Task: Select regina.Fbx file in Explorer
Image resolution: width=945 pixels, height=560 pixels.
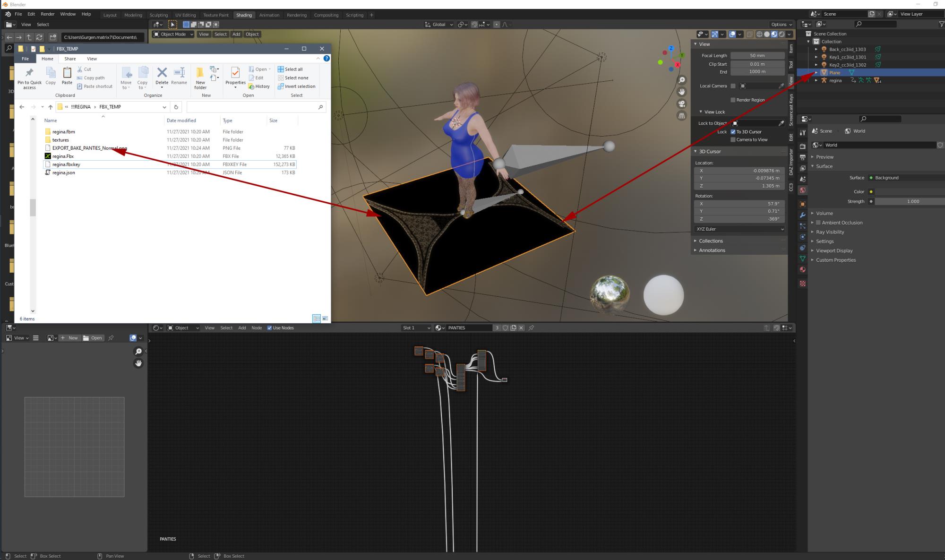Action: (x=63, y=156)
